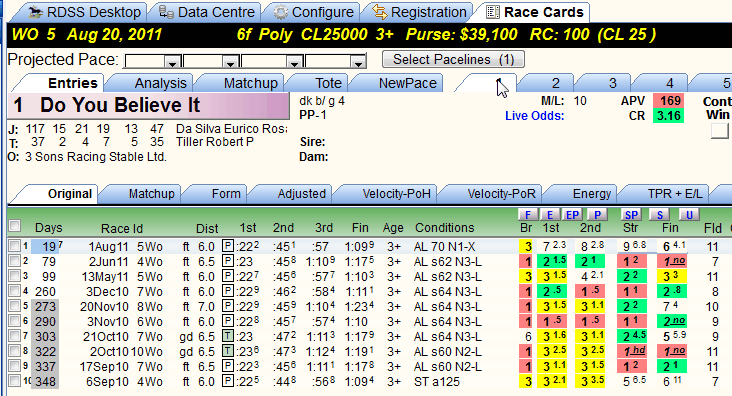Open third Projected Pace dropdown
Viewport: 732px width, 396px height.
click(x=295, y=62)
